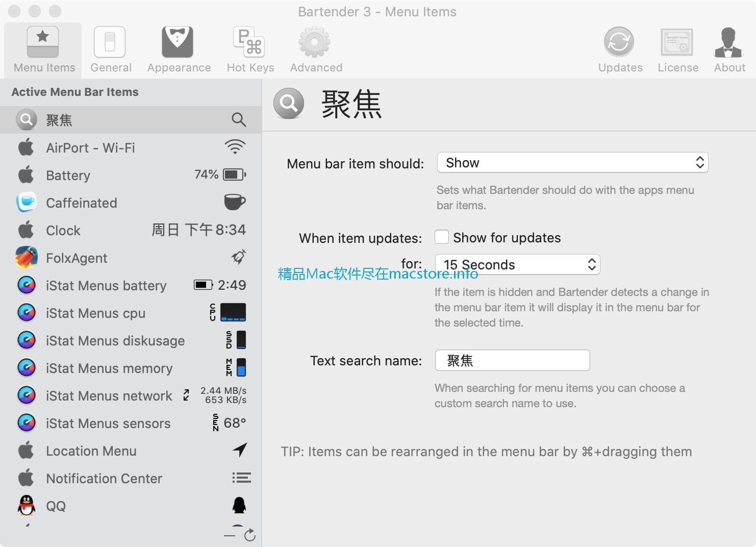The height and width of the screenshot is (547, 756).
Task: Click the Text search name field
Action: pyautogui.click(x=512, y=360)
